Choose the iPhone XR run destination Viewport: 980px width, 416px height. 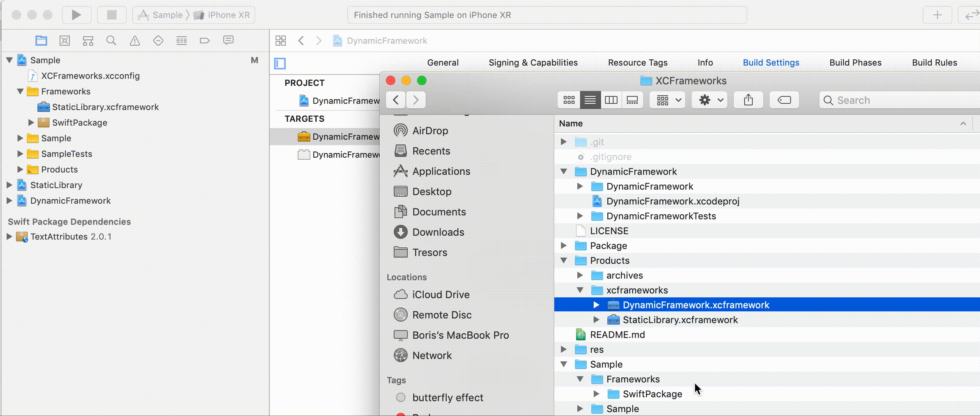[x=221, y=15]
